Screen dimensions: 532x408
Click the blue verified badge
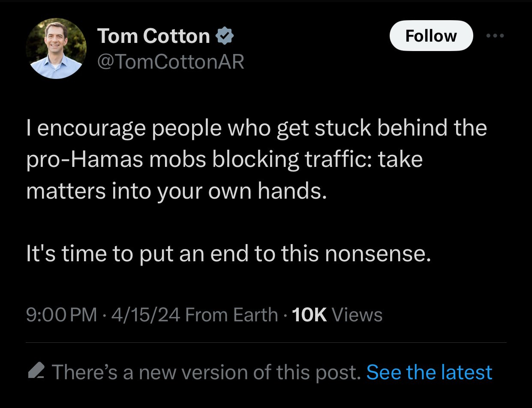(225, 36)
